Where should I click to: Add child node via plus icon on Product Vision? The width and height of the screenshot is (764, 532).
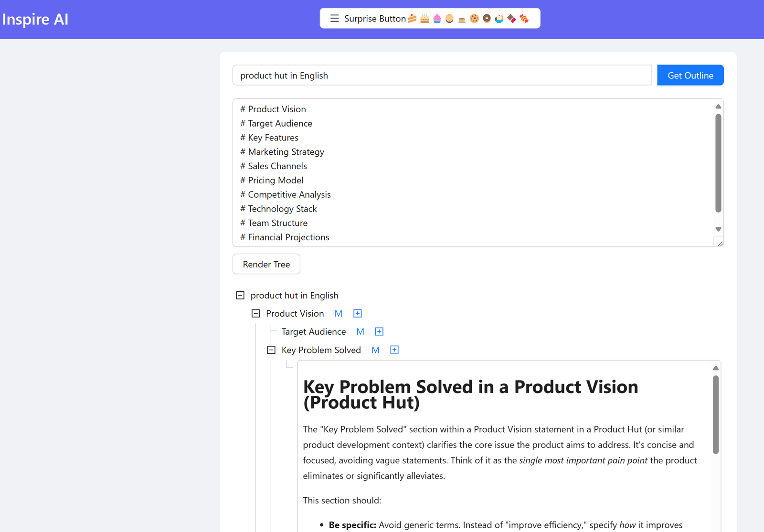pos(358,314)
